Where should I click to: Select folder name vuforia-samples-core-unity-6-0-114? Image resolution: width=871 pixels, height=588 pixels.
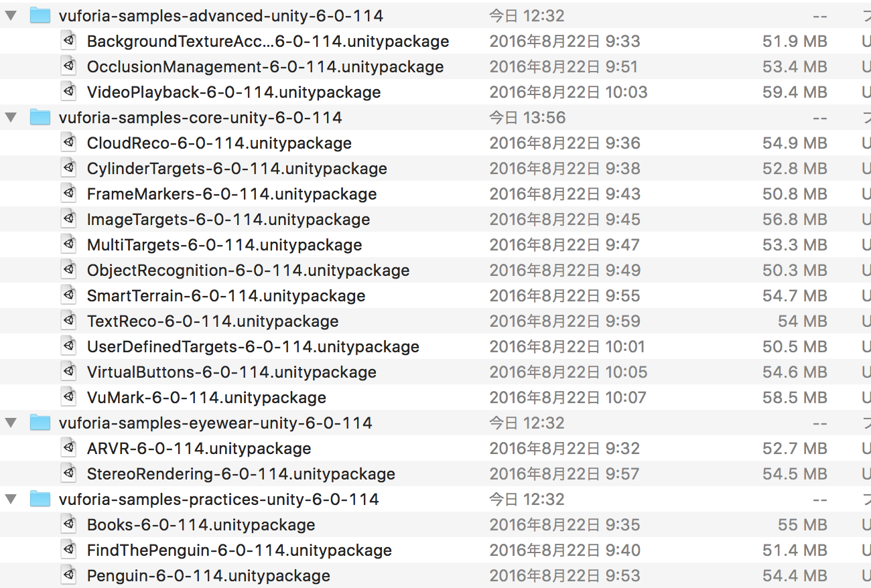(200, 118)
